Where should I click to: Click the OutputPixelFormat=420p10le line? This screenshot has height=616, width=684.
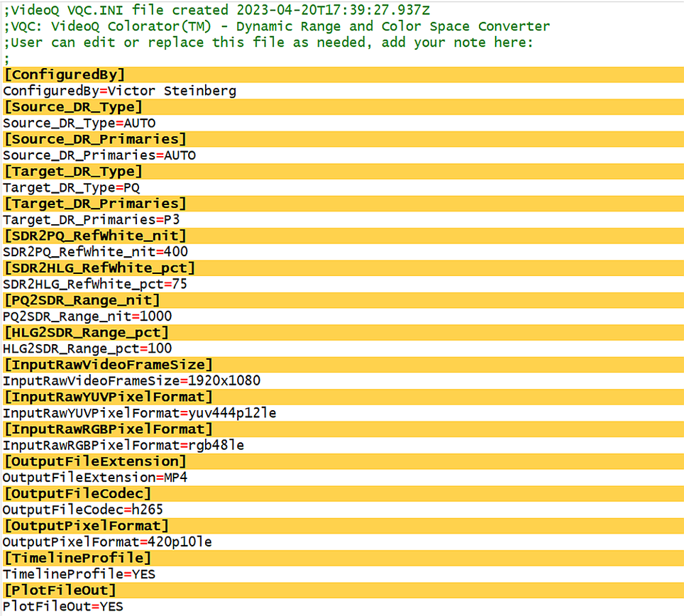[x=107, y=542]
